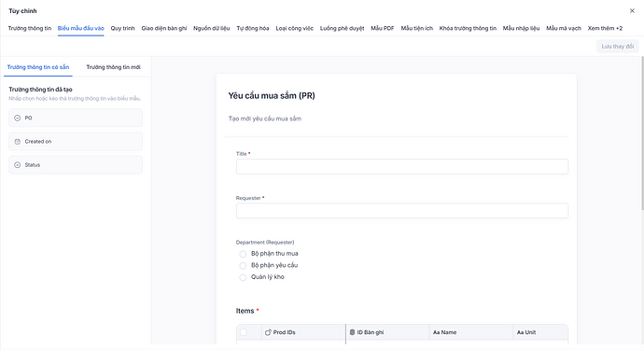Open the Mẫu tiện ích tab

tap(417, 28)
